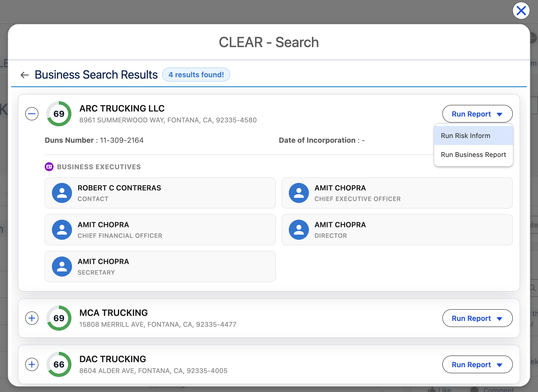Click Robert C Contreras avatar icon
This screenshot has height=392, width=538.
click(62, 193)
